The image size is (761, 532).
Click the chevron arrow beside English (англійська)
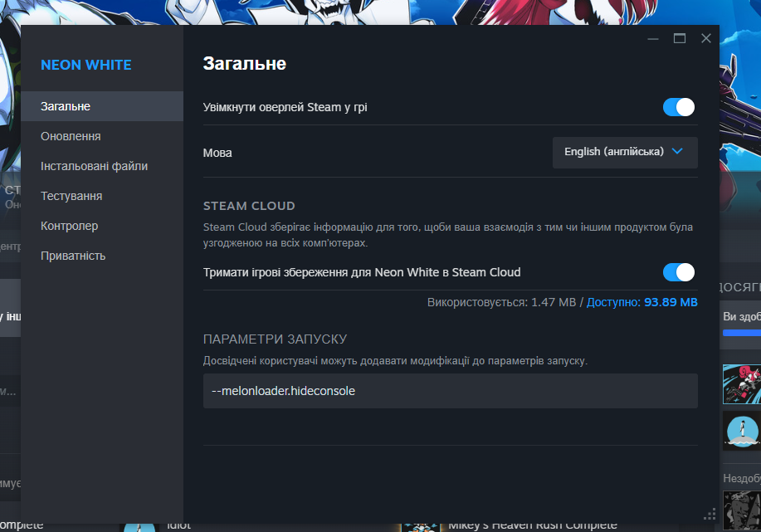(x=677, y=152)
